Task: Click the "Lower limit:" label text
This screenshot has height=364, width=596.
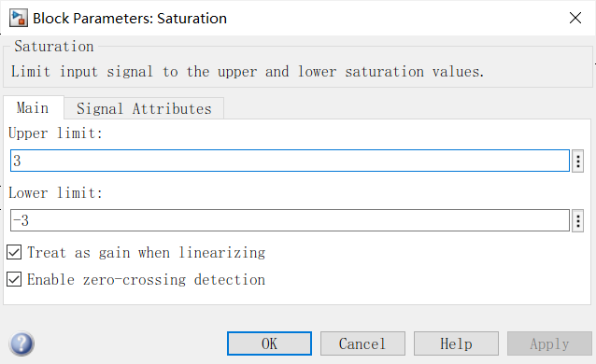Action: [55, 193]
